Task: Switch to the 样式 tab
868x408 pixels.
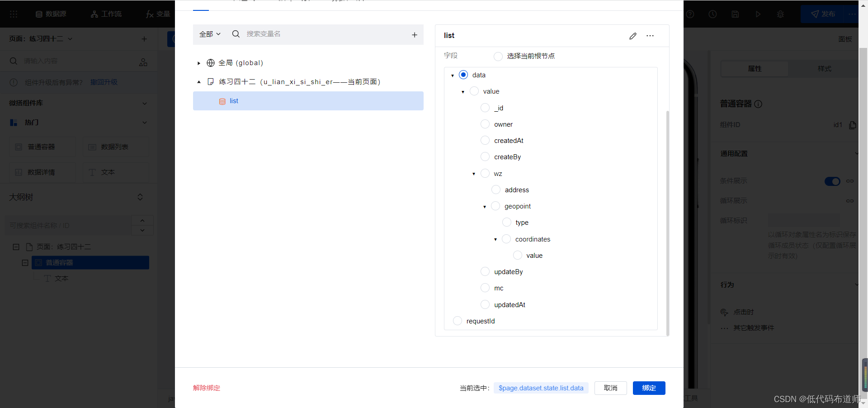Action: pyautogui.click(x=824, y=69)
